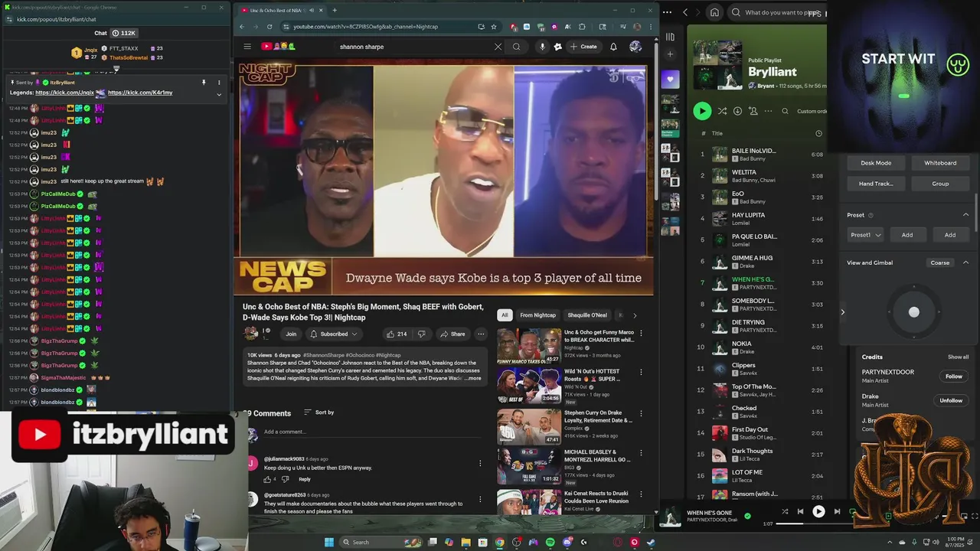
Task: Open the kick.com/K4r1my link in chat
Action: point(140,93)
